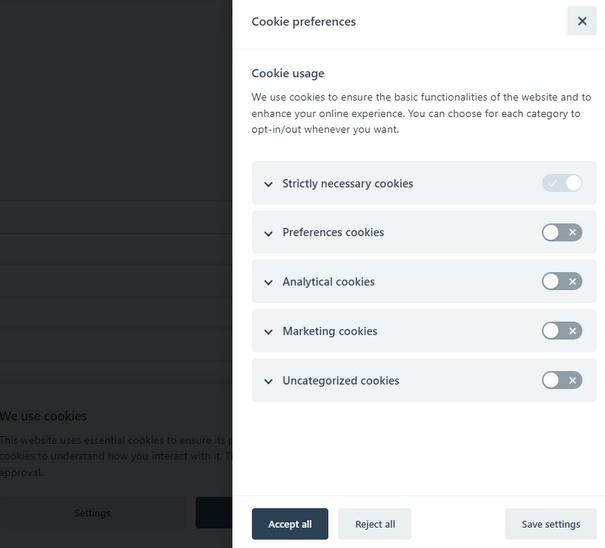Screen dimensions: 605x548
Task: Click the chevron icon beside Preferences cookies
Action: click(x=268, y=233)
